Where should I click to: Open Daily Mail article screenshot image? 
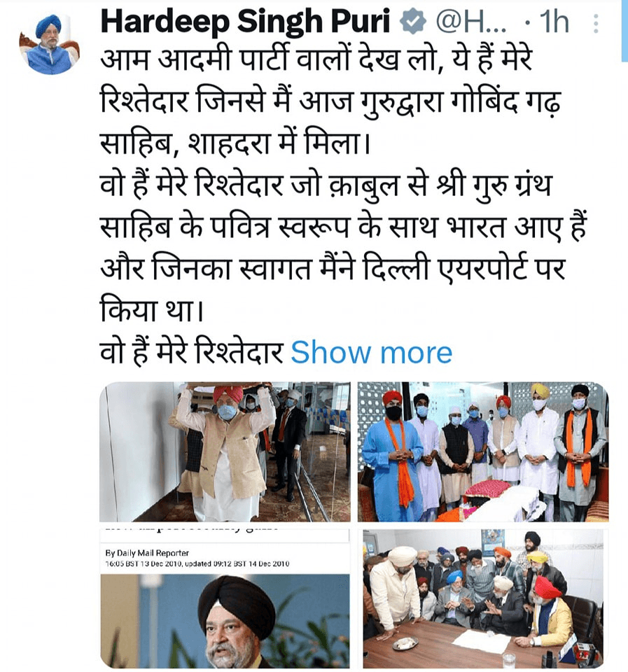[225, 598]
